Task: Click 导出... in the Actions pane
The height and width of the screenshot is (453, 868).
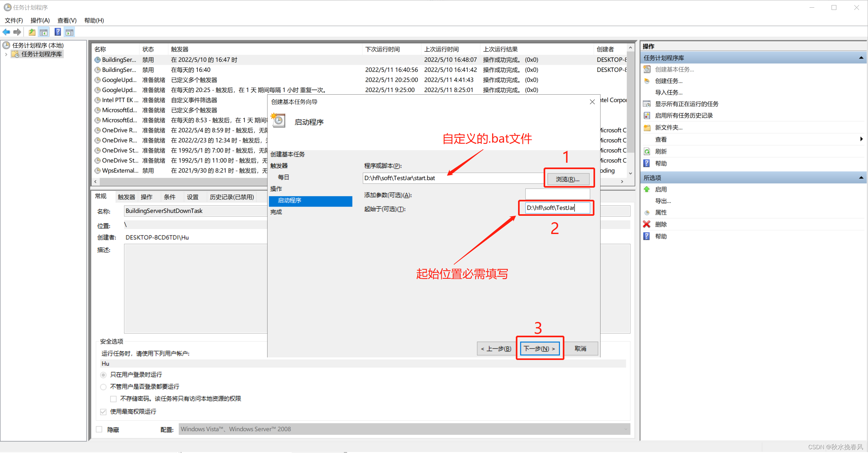Action: [x=663, y=201]
